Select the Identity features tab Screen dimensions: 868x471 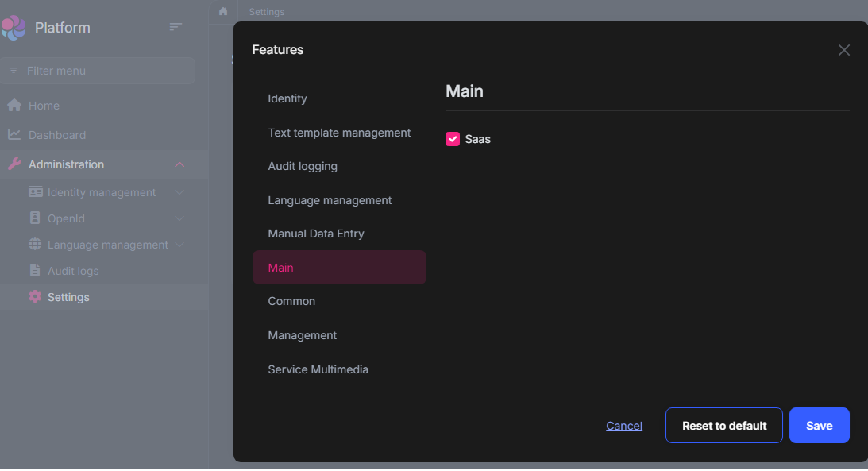287,98
